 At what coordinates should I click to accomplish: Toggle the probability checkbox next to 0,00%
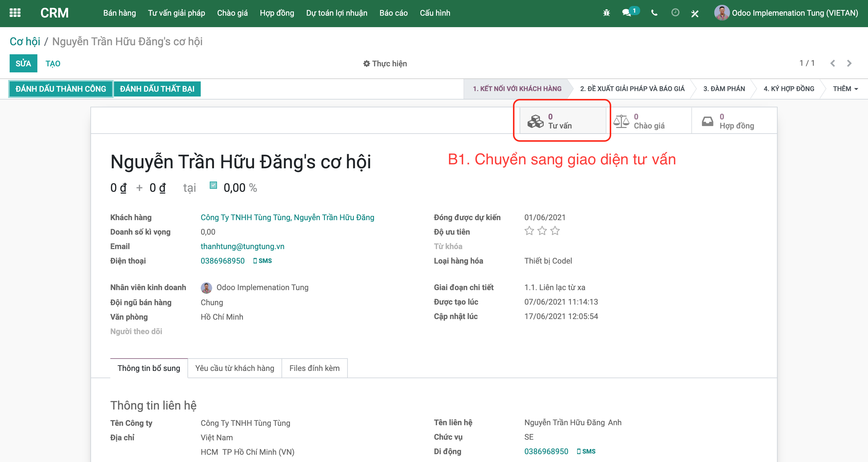tap(213, 185)
